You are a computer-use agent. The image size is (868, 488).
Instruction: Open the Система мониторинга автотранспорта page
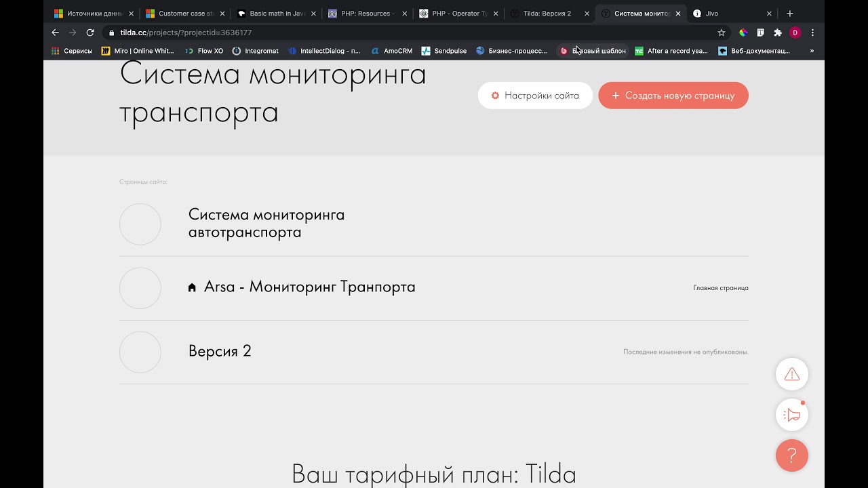tap(267, 224)
